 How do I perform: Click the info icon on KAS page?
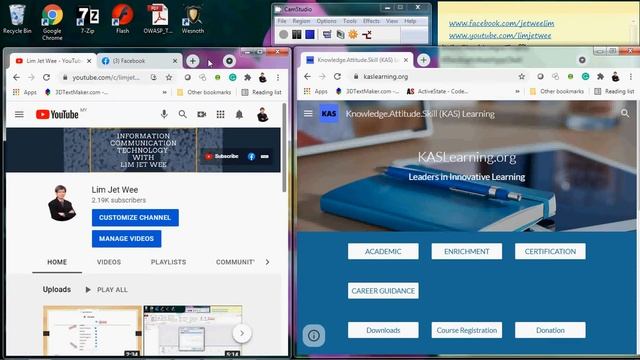click(313, 336)
